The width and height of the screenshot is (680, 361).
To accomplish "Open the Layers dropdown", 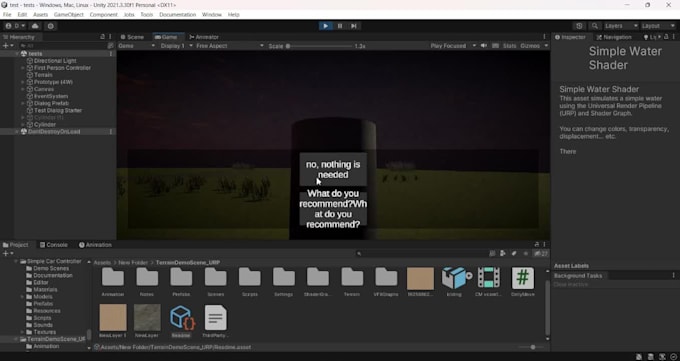I will point(621,26).
